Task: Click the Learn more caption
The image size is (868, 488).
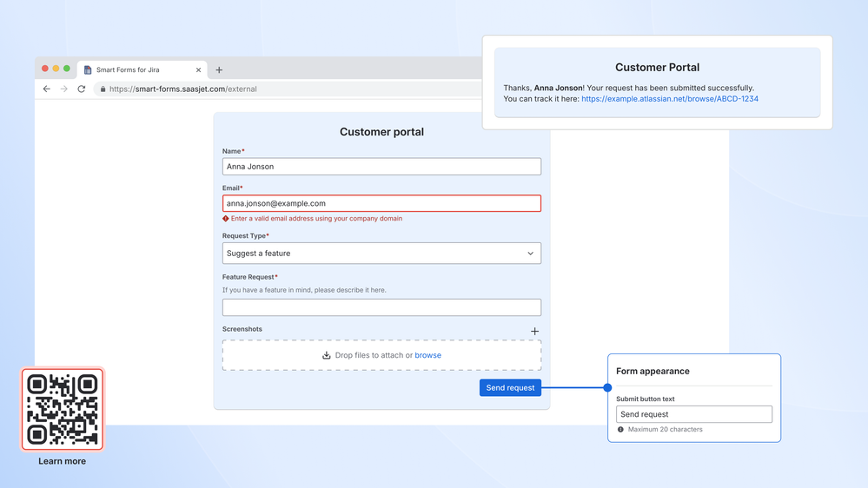Action: (62, 461)
